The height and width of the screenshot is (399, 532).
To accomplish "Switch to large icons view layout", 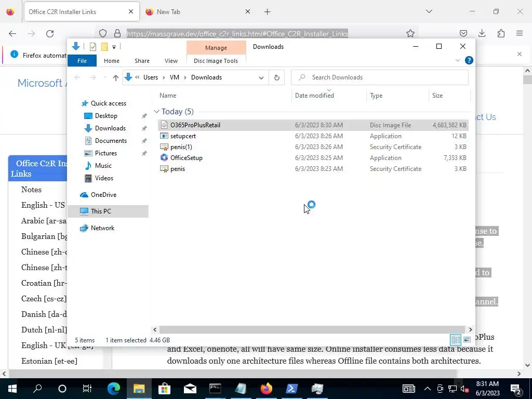I will pyautogui.click(x=467, y=340).
